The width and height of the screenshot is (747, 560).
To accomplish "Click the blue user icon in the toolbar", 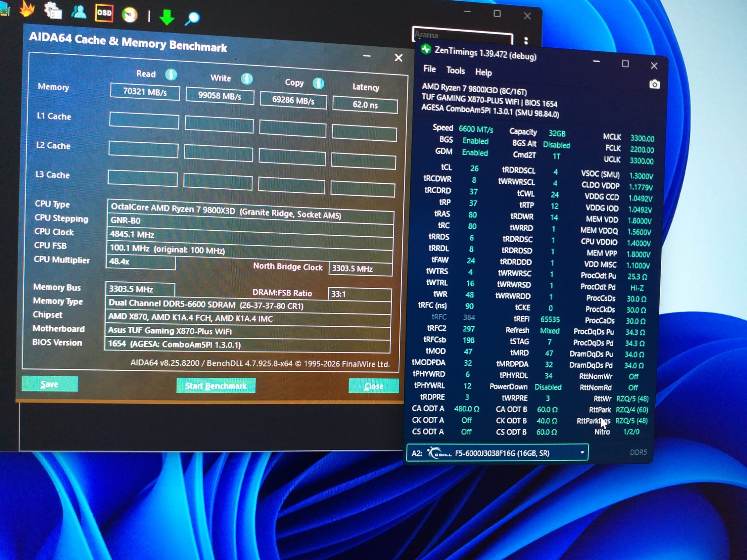I will tap(79, 12).
